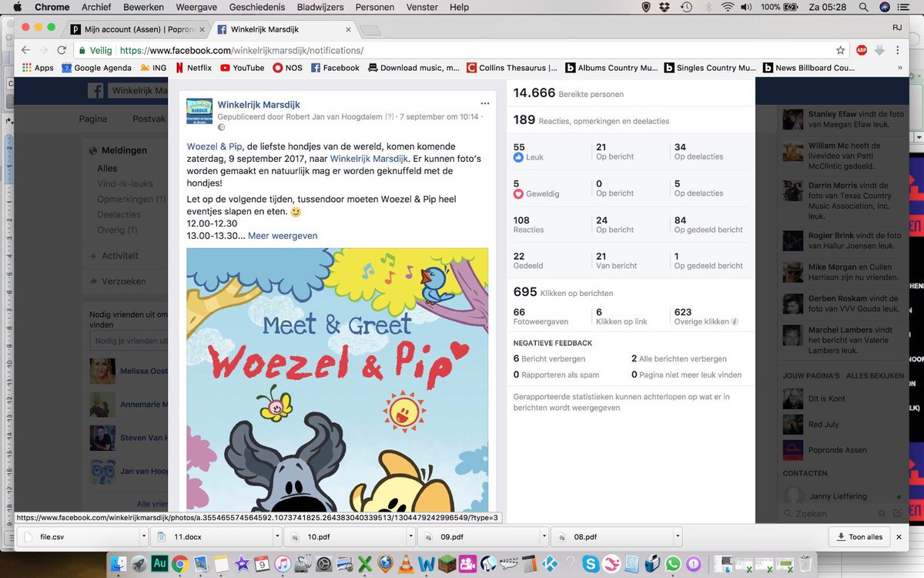The width and height of the screenshot is (924, 578).
Task: Open the Wi-Fi status menu
Action: click(728, 7)
